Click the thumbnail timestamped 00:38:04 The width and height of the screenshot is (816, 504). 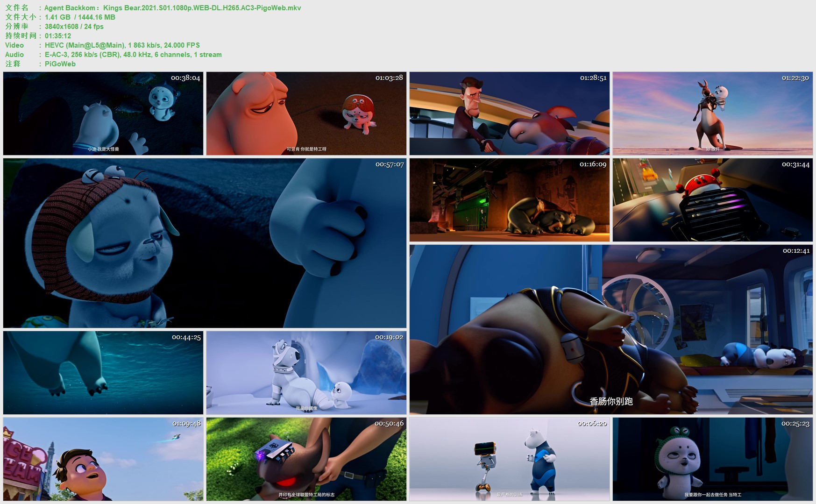(x=103, y=114)
